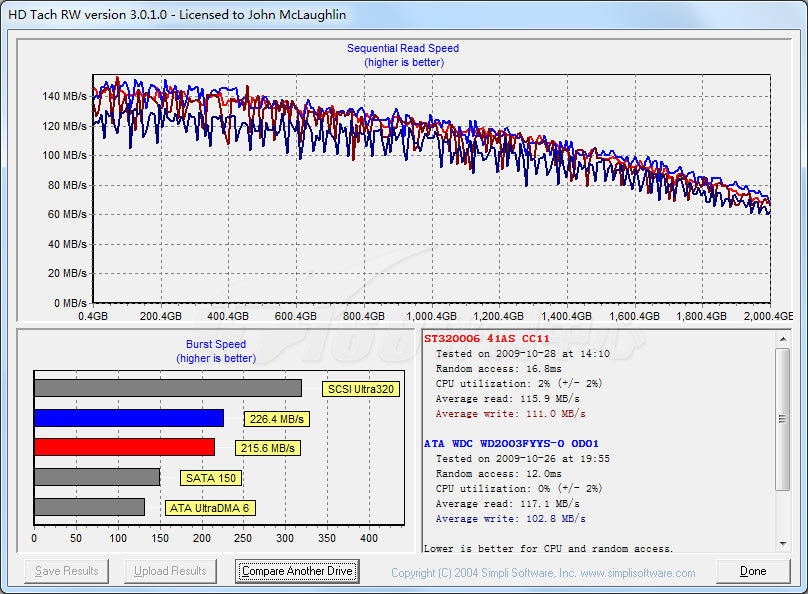The width and height of the screenshot is (808, 594).
Task: Click the results panel scroll down arrow
Action: pyautogui.click(x=784, y=543)
